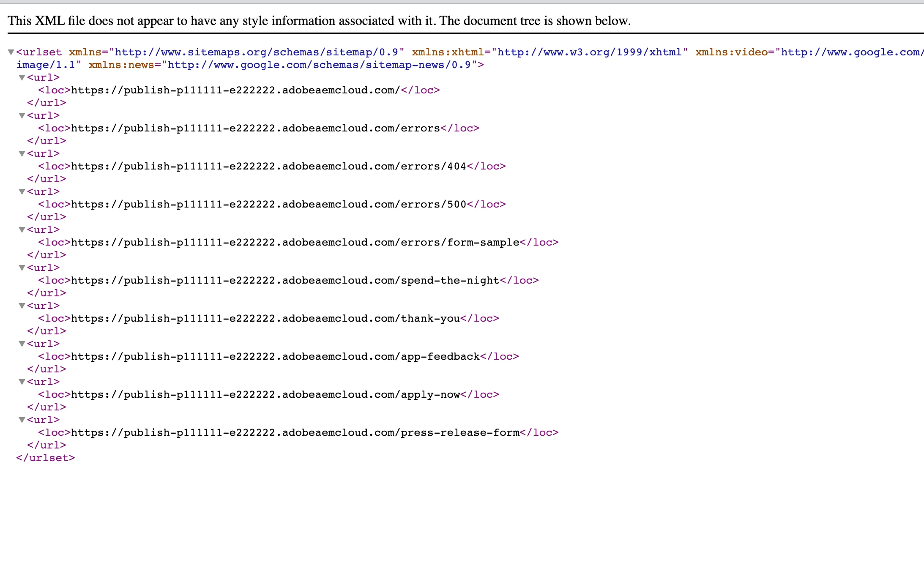The image size is (924, 574).
Task: Collapse the url node containing app-feedback
Action: tap(22, 344)
